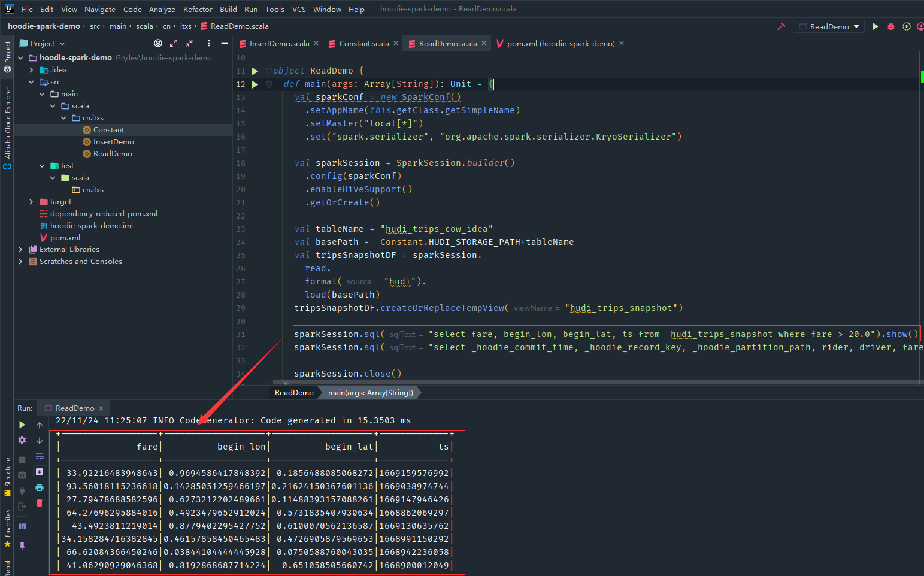The image size is (924, 576).
Task: Switch to pom.xml editor tab
Action: coord(561,43)
